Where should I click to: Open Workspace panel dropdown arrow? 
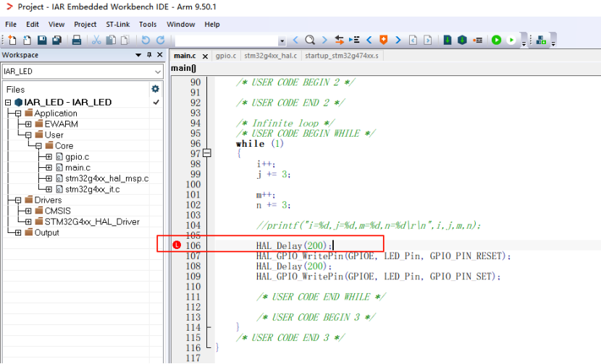click(138, 55)
